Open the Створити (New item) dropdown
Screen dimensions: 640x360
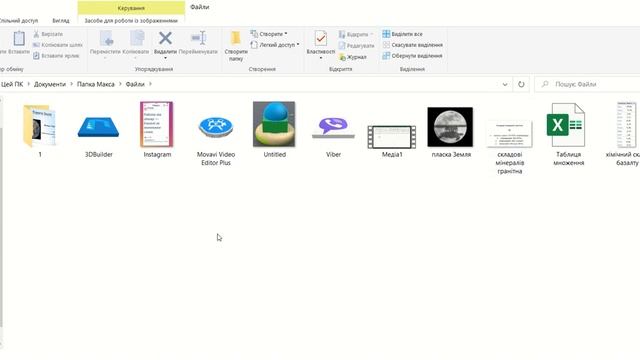click(269, 34)
